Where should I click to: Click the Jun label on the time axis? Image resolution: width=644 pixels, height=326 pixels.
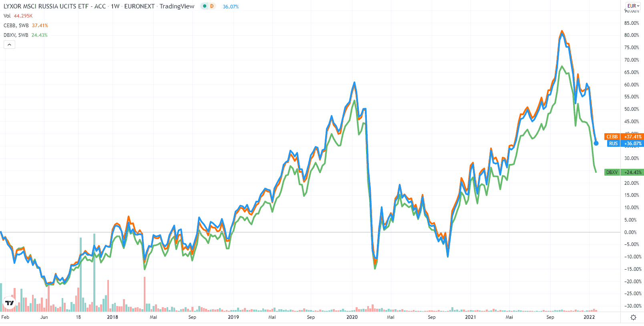click(44, 317)
